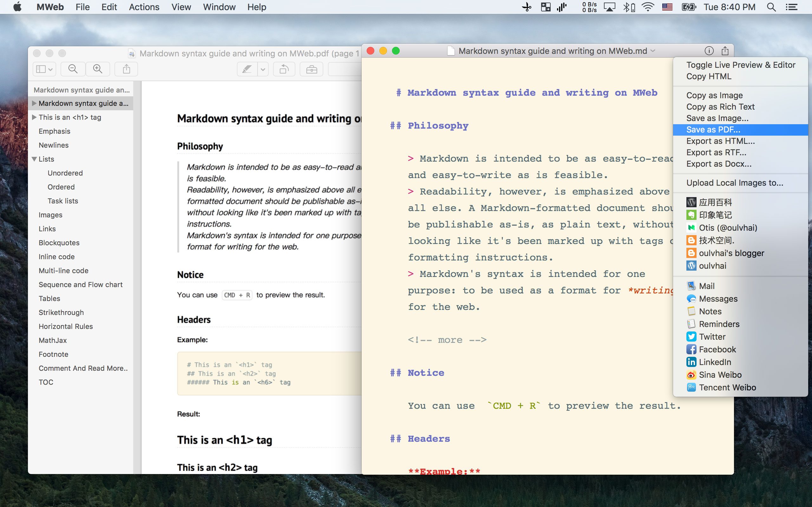Click the share icon in Preview toolbar
Image resolution: width=812 pixels, height=507 pixels.
[126, 69]
